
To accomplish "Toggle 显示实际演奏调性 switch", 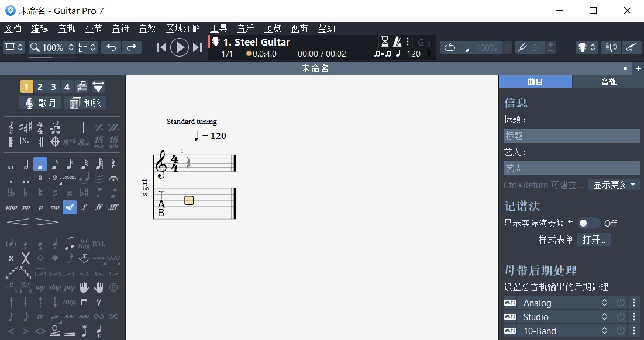I will (x=588, y=223).
